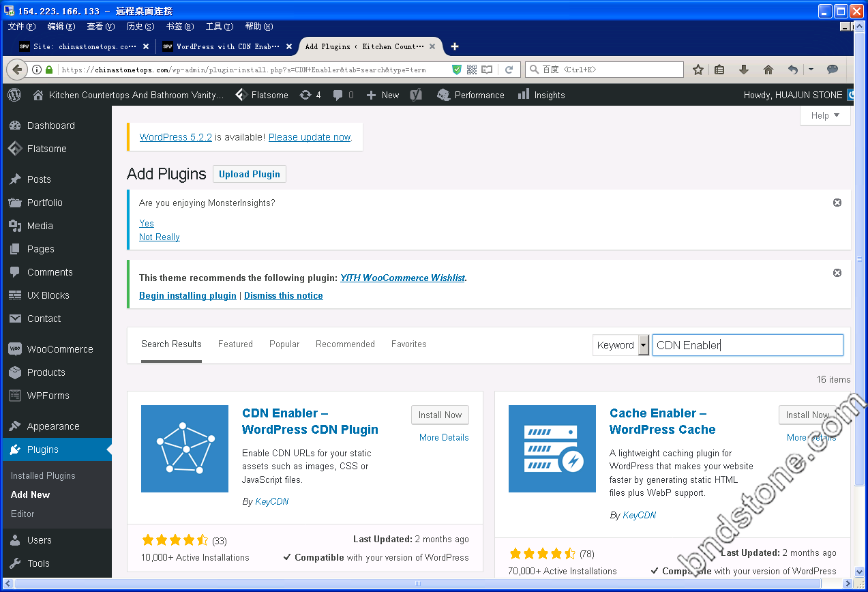Open the 书签 menu
The height and width of the screenshot is (592, 868).
point(179,27)
